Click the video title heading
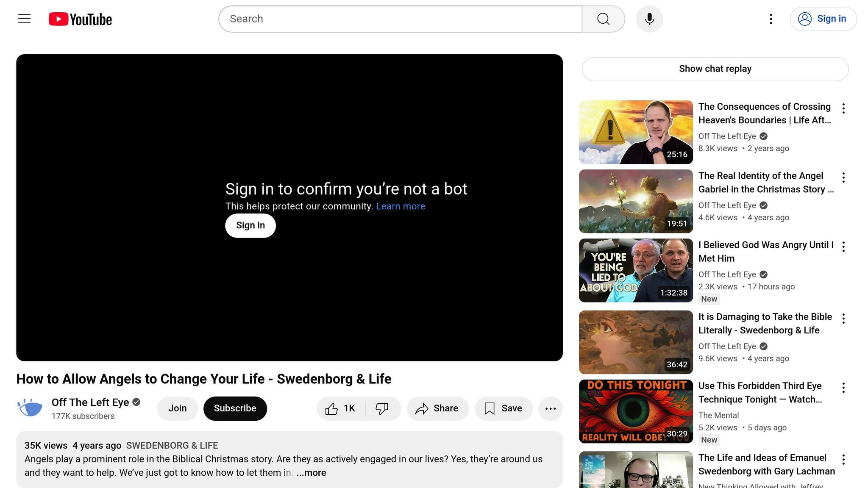 coord(204,379)
